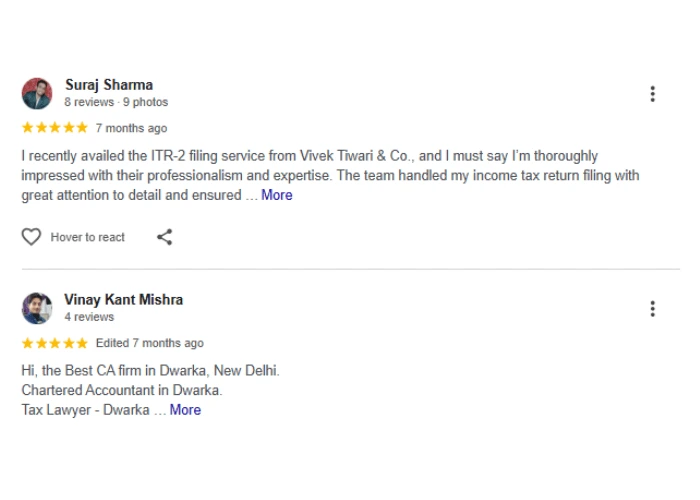Viewport: 700px width, 500px height.
Task: Open the three-dot menu on Vinay Kant Mishra's review
Action: (x=652, y=309)
